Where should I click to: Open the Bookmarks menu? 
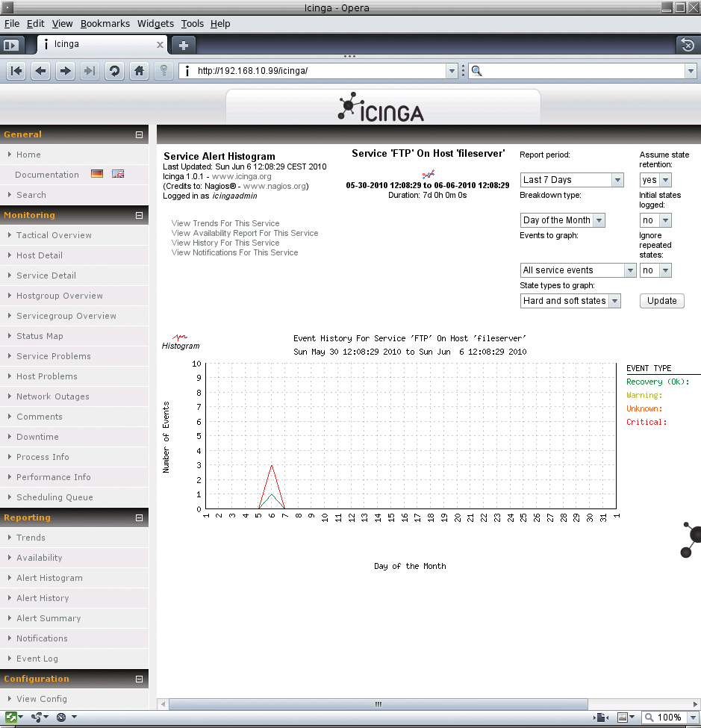pos(105,24)
